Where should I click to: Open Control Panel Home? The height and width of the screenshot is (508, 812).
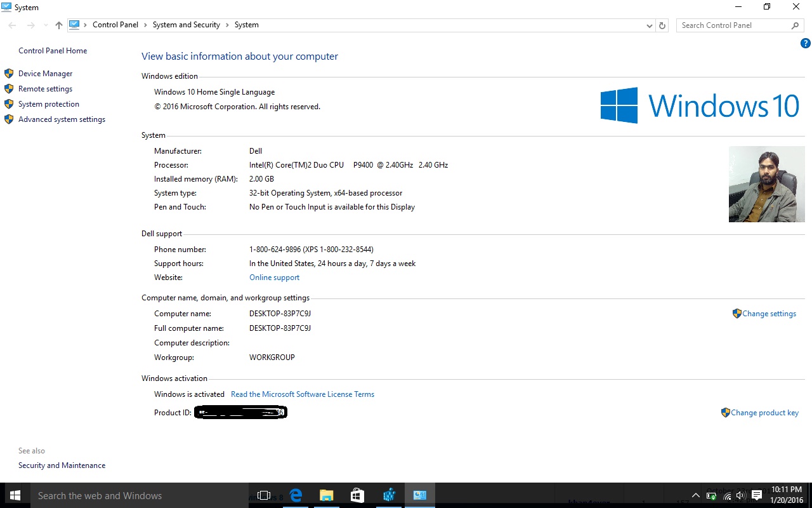coord(53,51)
